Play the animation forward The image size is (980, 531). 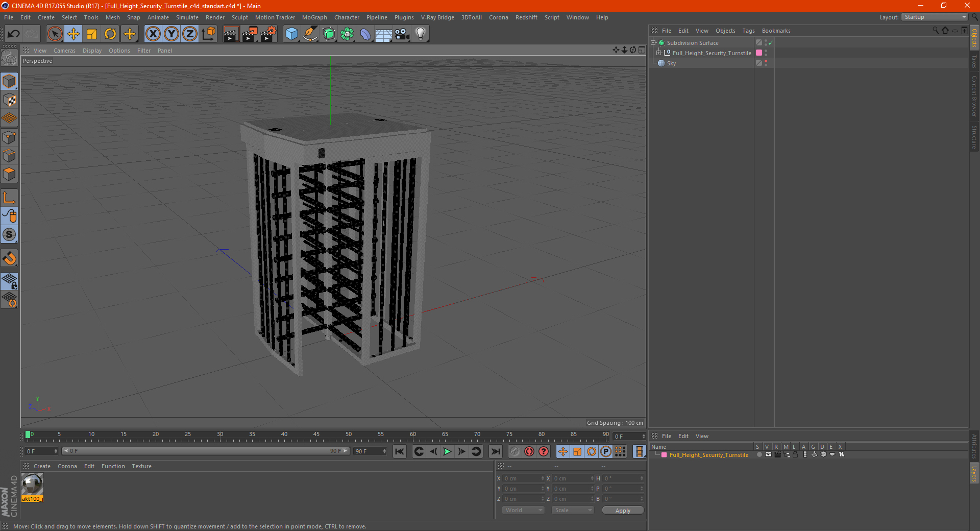click(447, 451)
